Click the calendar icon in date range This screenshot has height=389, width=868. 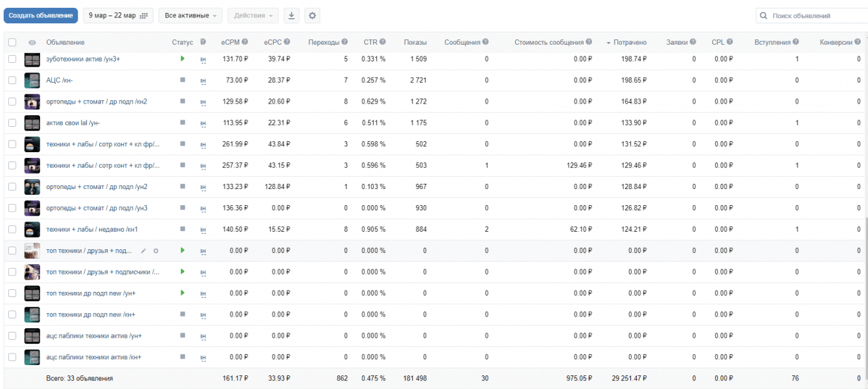144,16
